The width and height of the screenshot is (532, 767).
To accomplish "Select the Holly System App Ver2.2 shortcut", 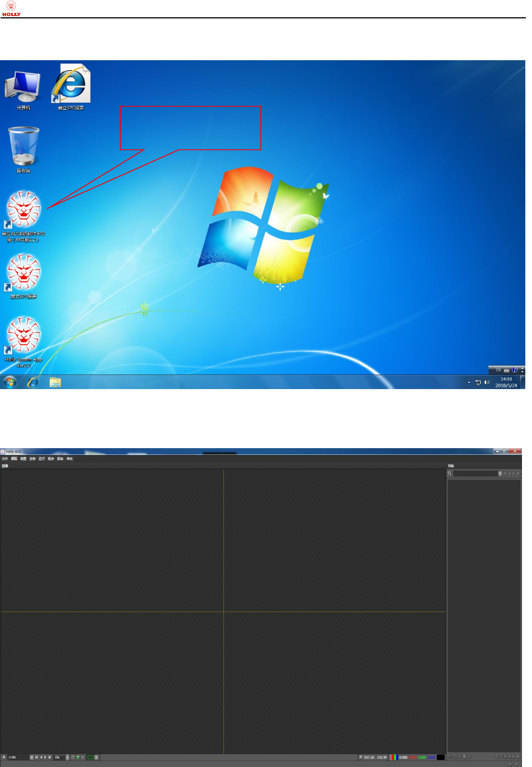I will (x=23, y=342).
